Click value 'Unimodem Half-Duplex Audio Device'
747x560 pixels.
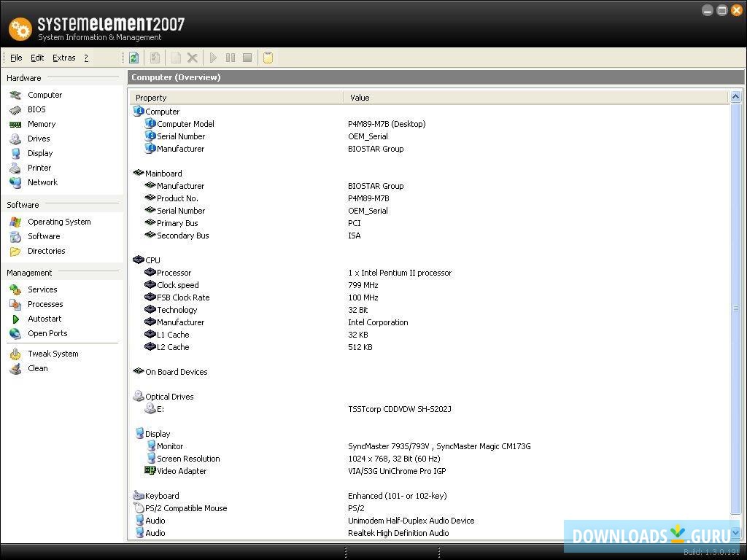[x=411, y=521]
